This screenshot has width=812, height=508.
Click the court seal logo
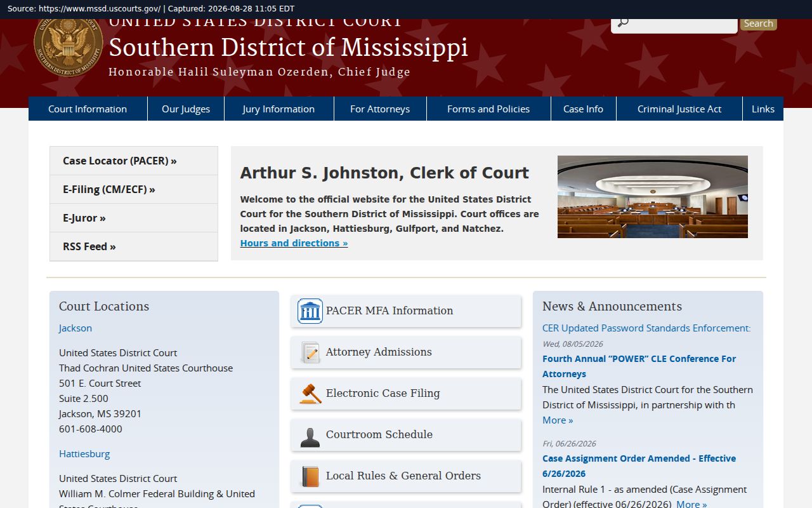[69, 48]
